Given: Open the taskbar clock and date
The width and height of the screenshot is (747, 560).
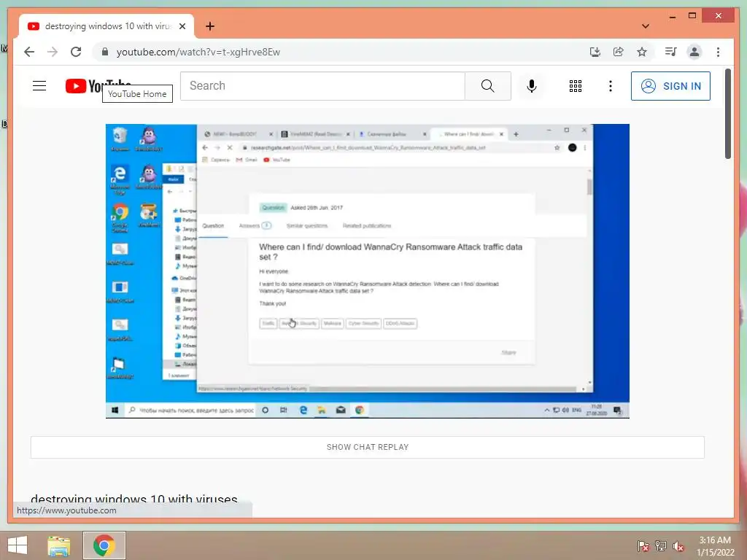Looking at the screenshot, I should (715, 546).
